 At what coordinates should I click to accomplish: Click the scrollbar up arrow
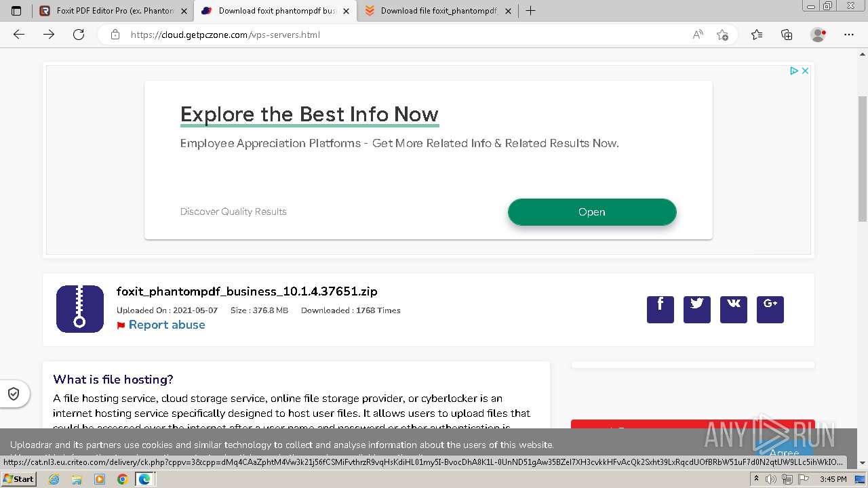[x=863, y=53]
